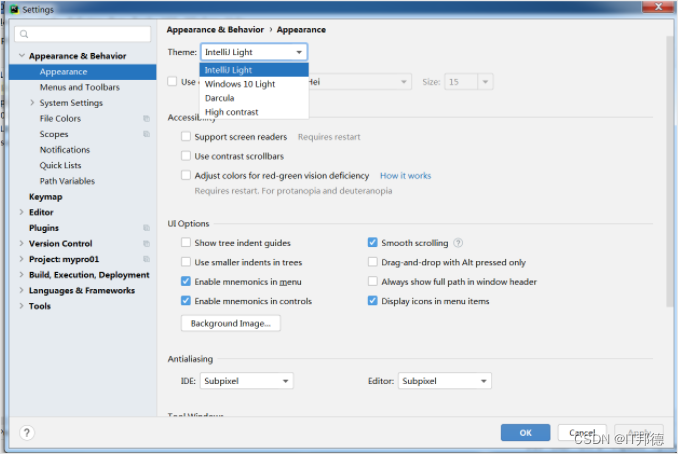Open Notifications settings page
The height and width of the screenshot is (455, 679).
pyautogui.click(x=65, y=150)
